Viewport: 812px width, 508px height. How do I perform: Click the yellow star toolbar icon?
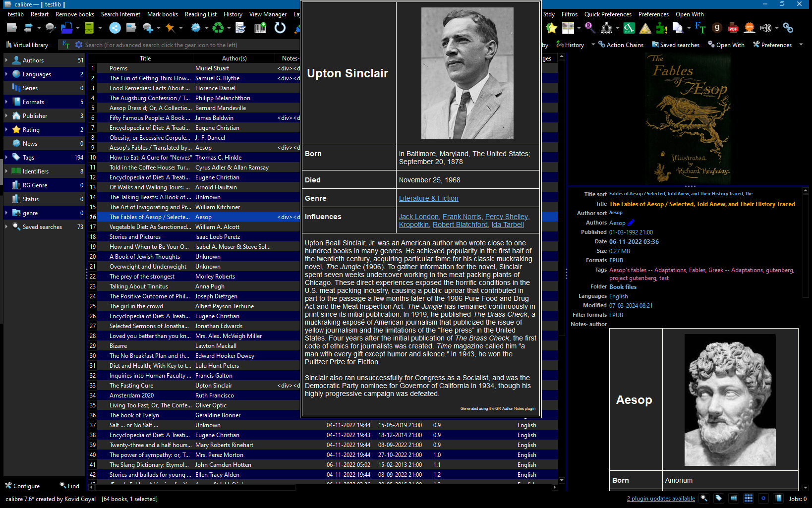(551, 28)
